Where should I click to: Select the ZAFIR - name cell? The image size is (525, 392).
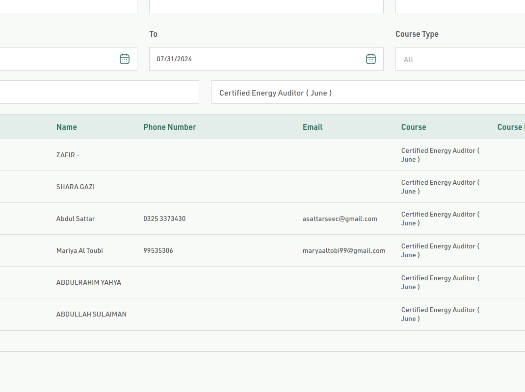pyautogui.click(x=68, y=155)
